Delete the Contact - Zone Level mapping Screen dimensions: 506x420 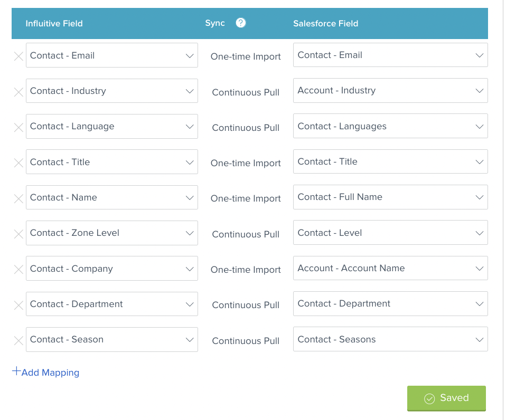point(18,234)
